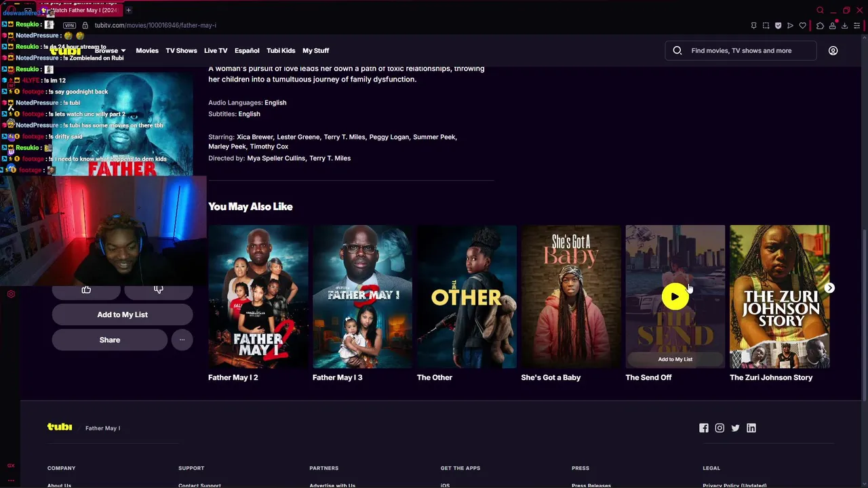Click The Send Off title link
868x488 pixels.
pos(648,378)
